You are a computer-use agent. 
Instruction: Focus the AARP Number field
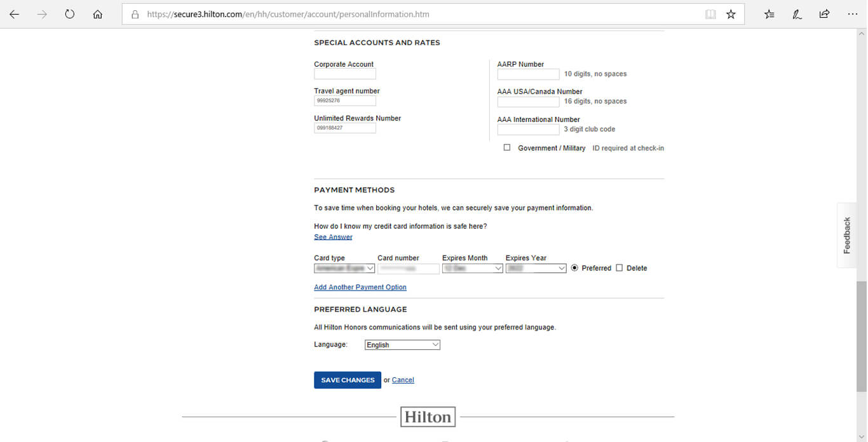click(529, 74)
